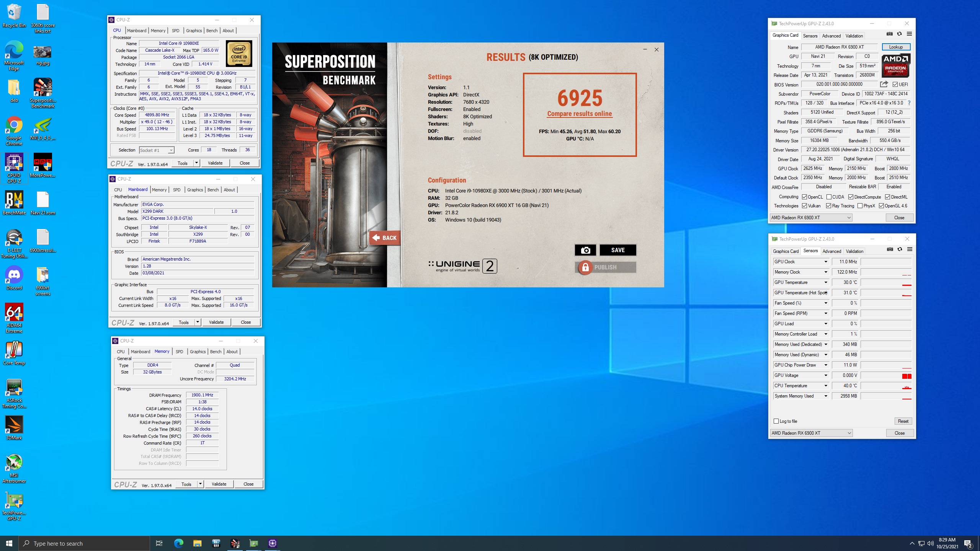Click the locked PUBLISH button
This screenshot has width=980, height=551.
(x=605, y=267)
